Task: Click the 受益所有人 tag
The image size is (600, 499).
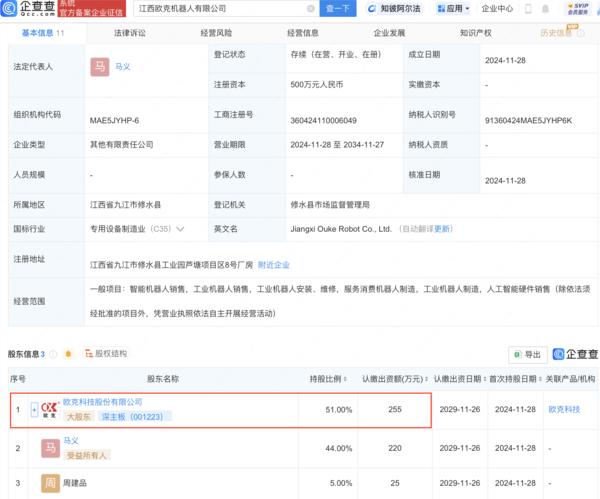Action: pyautogui.click(x=86, y=455)
